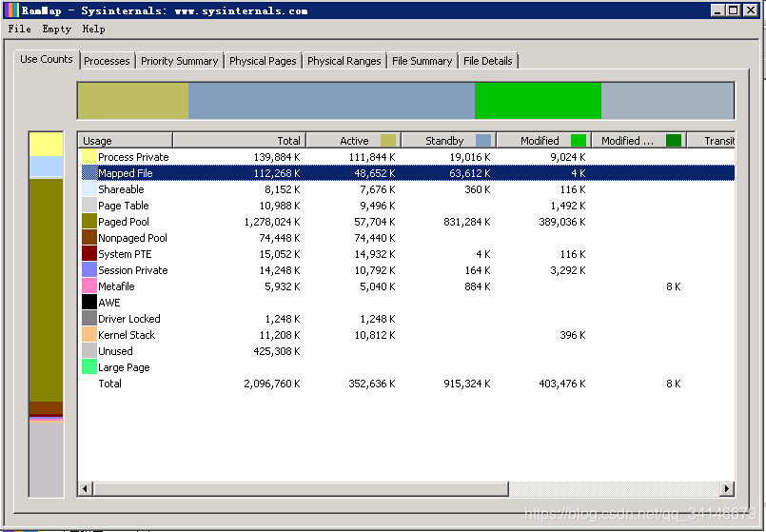Click the left horizontal scrollbar arrow
Screen dimensions: 766x532
pos(86,488)
